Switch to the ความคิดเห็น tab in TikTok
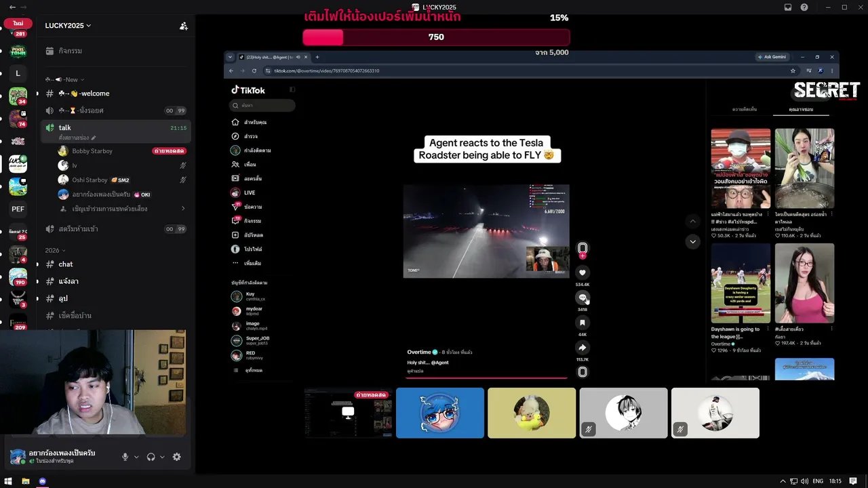Image resolution: width=868 pixels, height=488 pixels. pos(745,109)
